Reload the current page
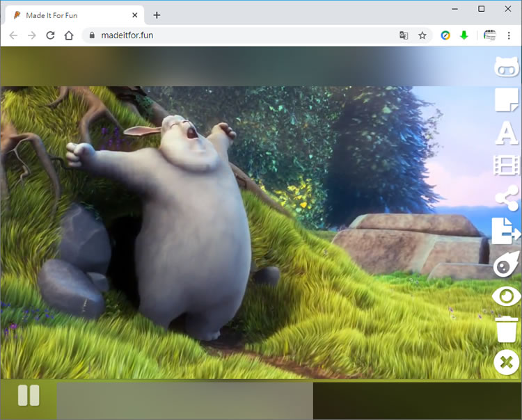The height and width of the screenshot is (420, 522). pos(50,35)
